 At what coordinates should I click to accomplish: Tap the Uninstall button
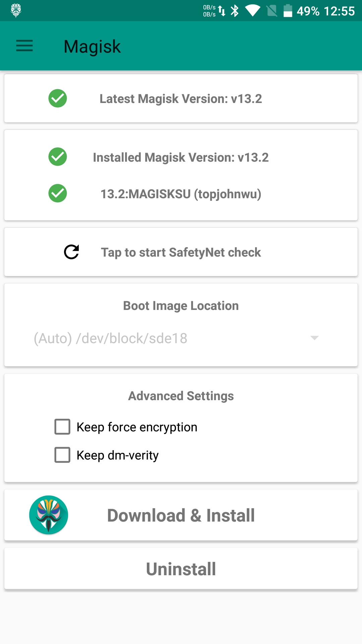(181, 569)
